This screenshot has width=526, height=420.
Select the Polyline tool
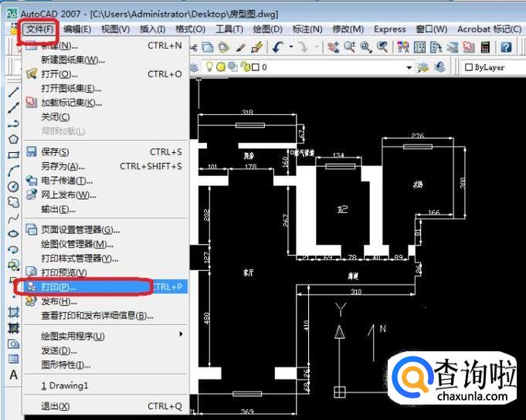click(13, 124)
